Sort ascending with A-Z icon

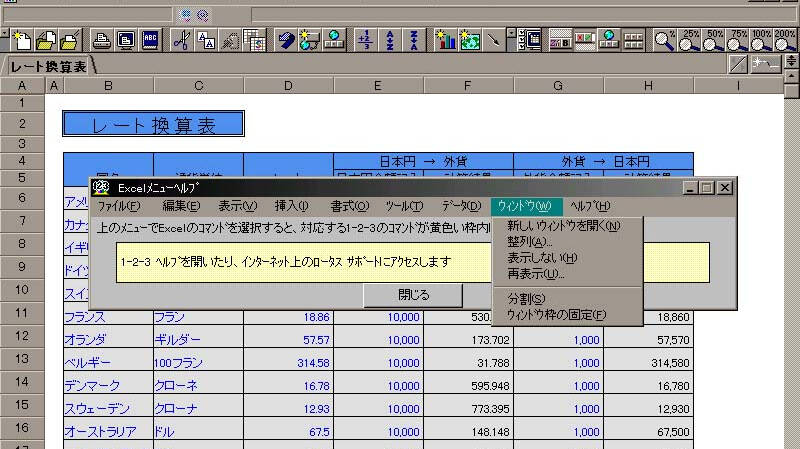(389, 40)
